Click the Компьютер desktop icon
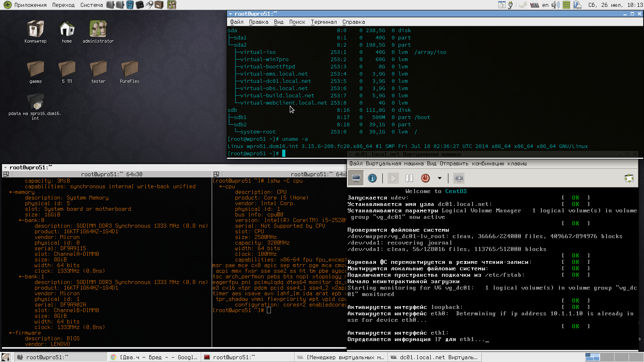Viewport: 644px width, 362px height. (x=35, y=32)
